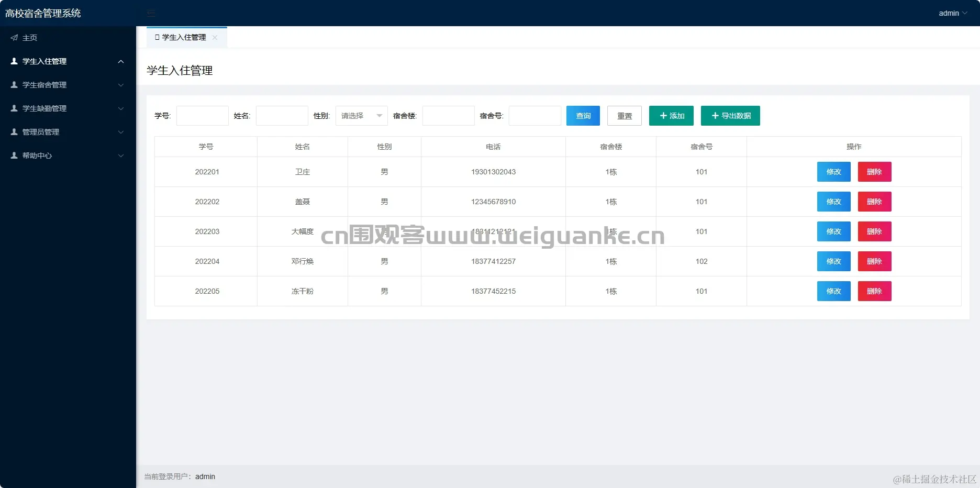The height and width of the screenshot is (488, 980).
Task: Select phone number 12345678910
Action: pos(493,202)
